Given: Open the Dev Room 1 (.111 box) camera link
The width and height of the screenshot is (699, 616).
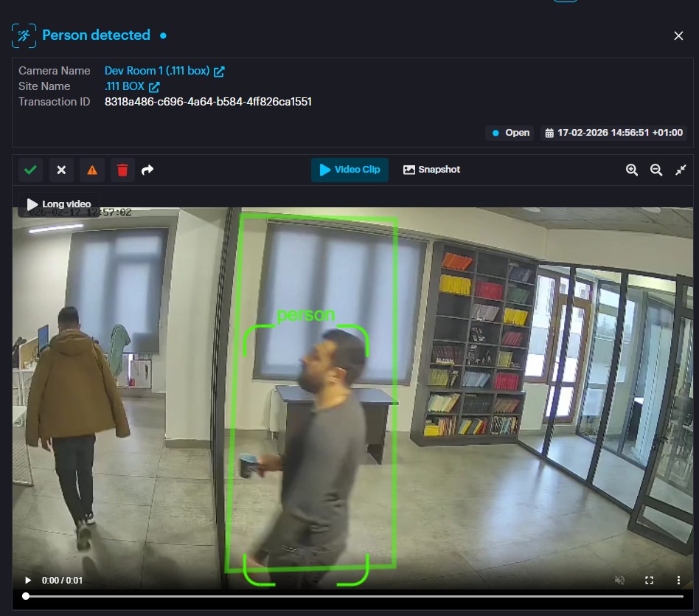Looking at the screenshot, I should click(157, 71).
